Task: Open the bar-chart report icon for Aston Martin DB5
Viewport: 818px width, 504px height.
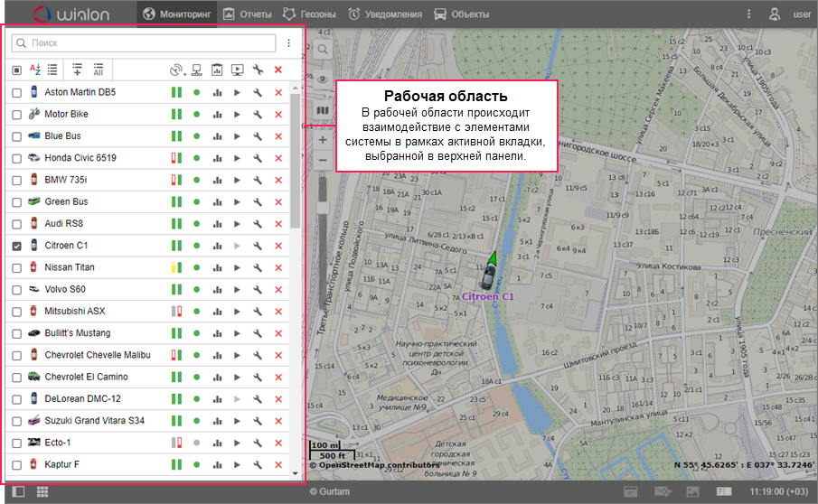Action: point(217,93)
